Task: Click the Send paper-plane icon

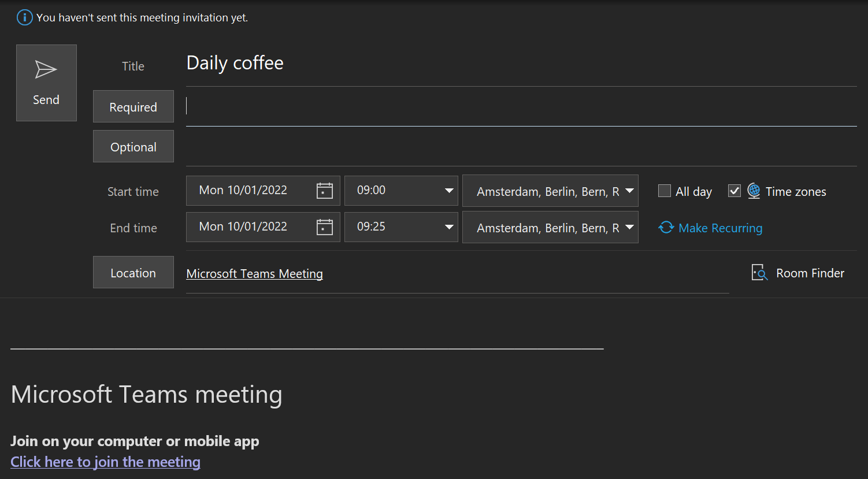Action: [46, 70]
